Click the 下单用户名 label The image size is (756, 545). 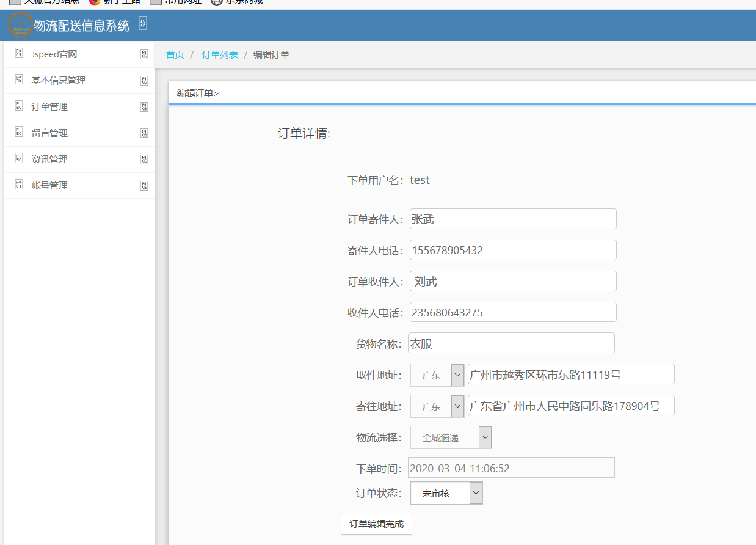pyautogui.click(x=376, y=180)
